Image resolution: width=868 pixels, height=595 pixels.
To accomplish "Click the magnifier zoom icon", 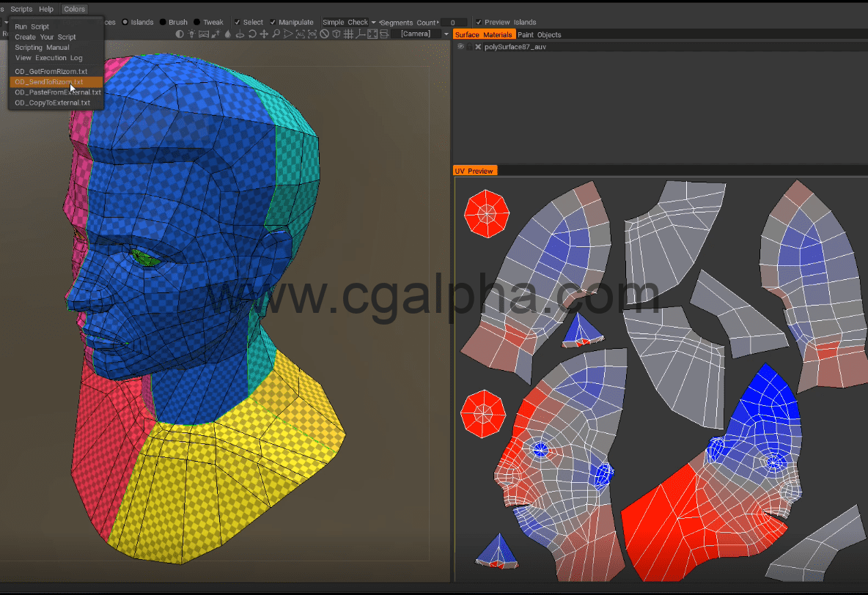I will click(276, 34).
